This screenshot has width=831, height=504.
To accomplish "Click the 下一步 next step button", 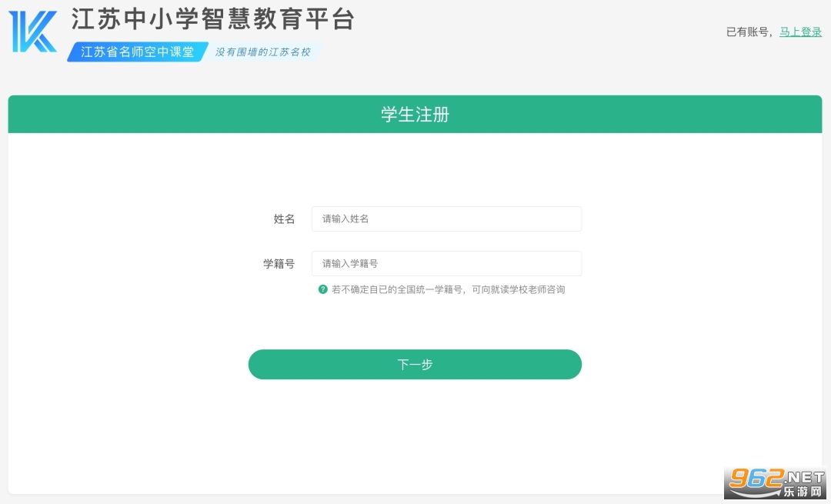I will pos(415,364).
